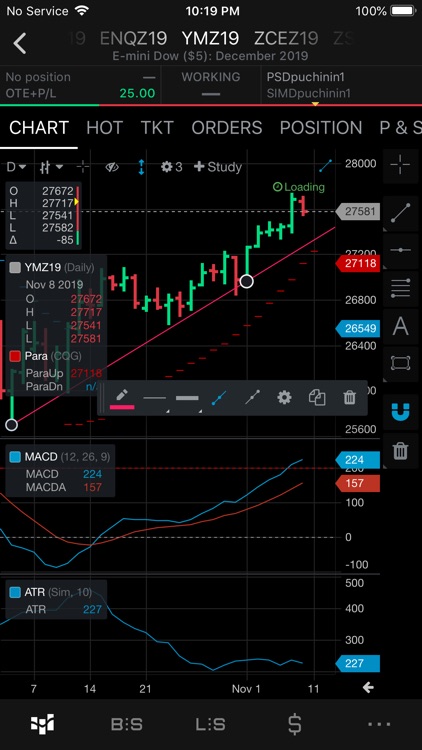Image resolution: width=422 pixels, height=750 pixels.
Task: Tap the blue 227 ATR value label
Action: (358, 663)
